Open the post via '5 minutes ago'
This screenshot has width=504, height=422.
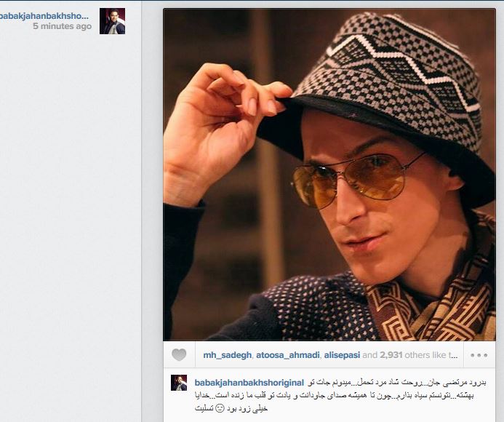click(63, 26)
